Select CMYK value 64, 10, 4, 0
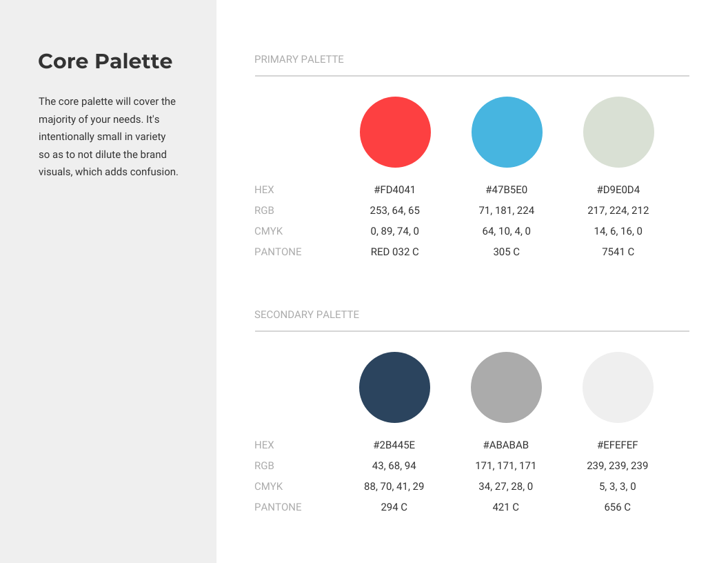This screenshot has width=728, height=563. coord(507,231)
